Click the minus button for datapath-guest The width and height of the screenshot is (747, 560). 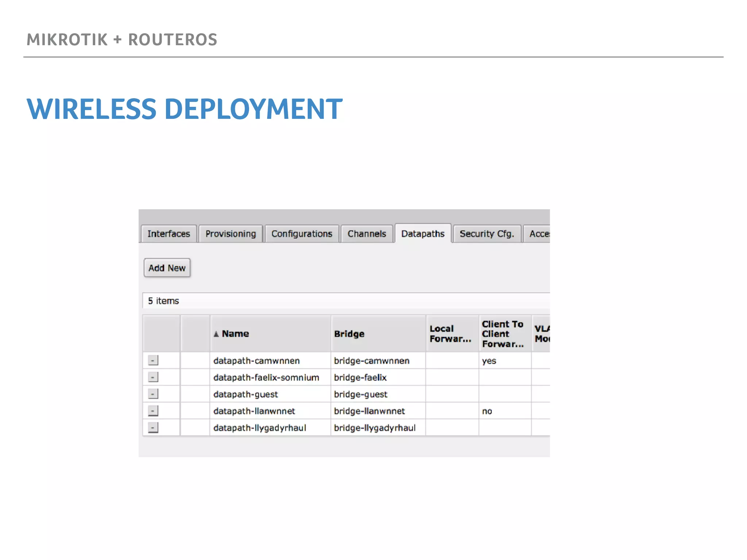pos(153,394)
